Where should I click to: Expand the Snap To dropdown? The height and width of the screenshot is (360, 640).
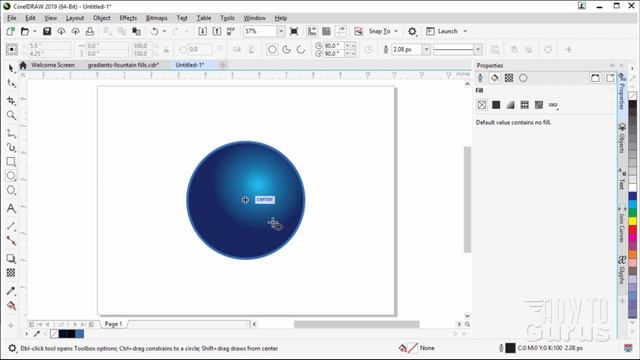click(x=396, y=31)
